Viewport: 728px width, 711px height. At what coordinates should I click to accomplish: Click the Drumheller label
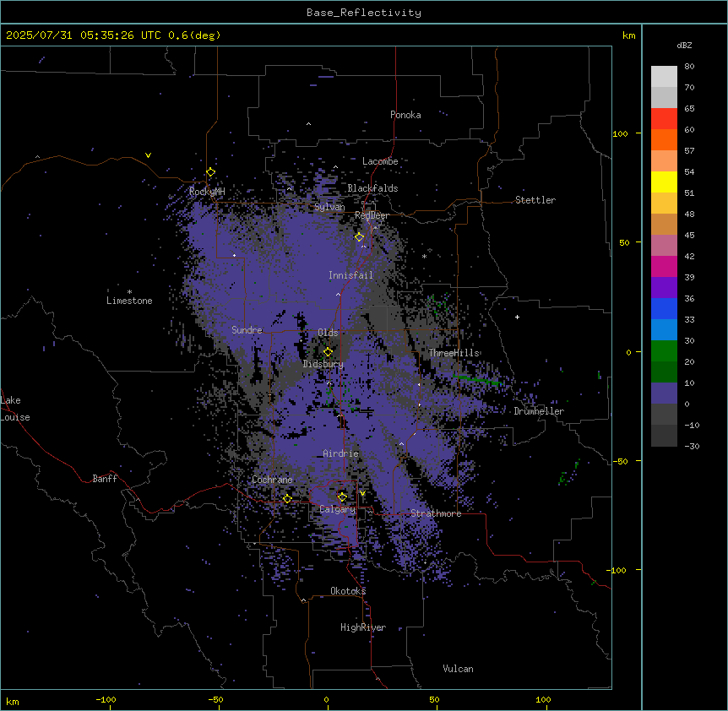tap(539, 411)
